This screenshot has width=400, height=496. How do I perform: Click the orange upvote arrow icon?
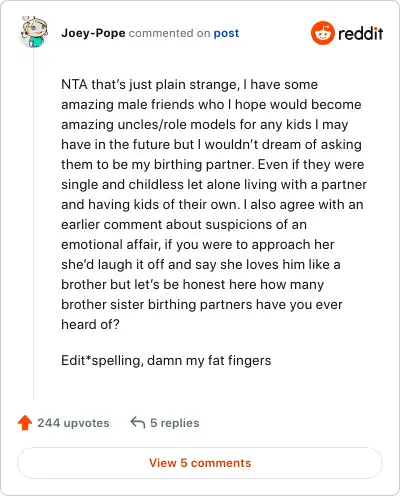[25, 423]
